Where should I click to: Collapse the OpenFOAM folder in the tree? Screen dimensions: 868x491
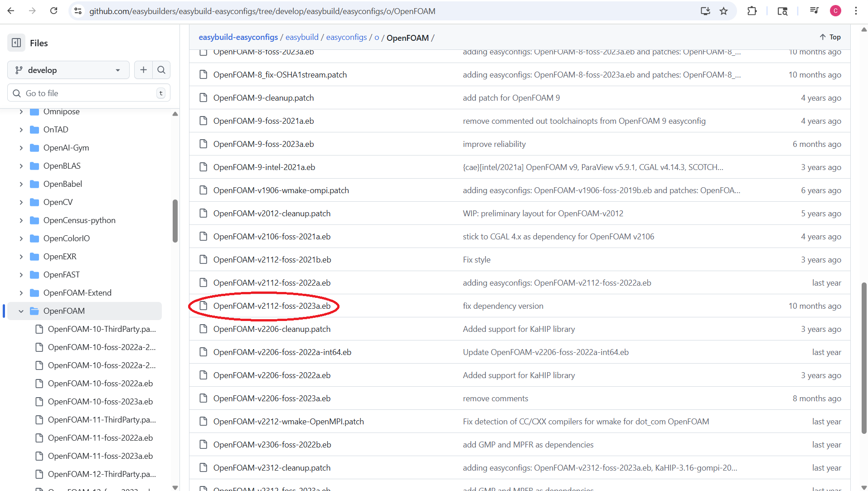21,311
